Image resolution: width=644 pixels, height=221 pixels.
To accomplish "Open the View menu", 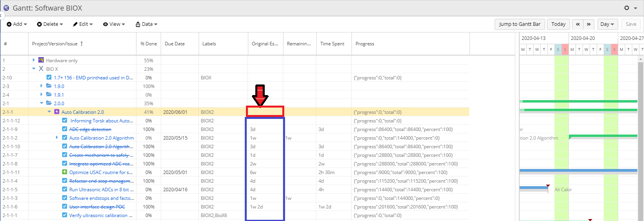I will click(114, 24).
